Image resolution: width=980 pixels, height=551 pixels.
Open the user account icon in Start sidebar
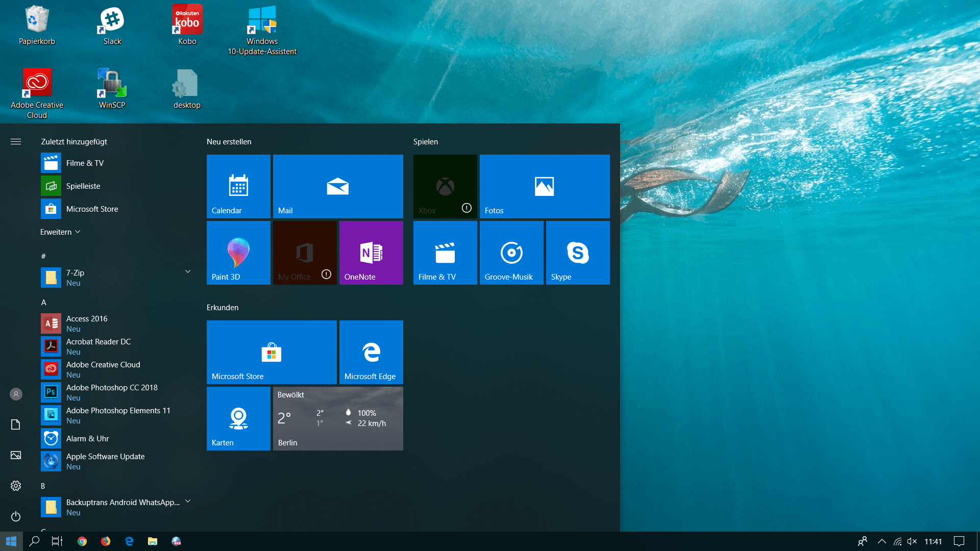[16, 394]
